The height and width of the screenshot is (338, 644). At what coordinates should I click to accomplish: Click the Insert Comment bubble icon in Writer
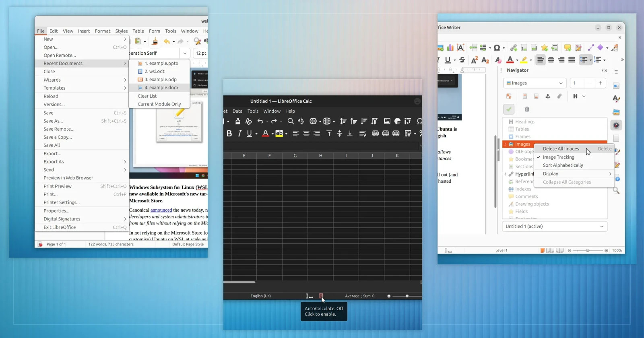568,48
